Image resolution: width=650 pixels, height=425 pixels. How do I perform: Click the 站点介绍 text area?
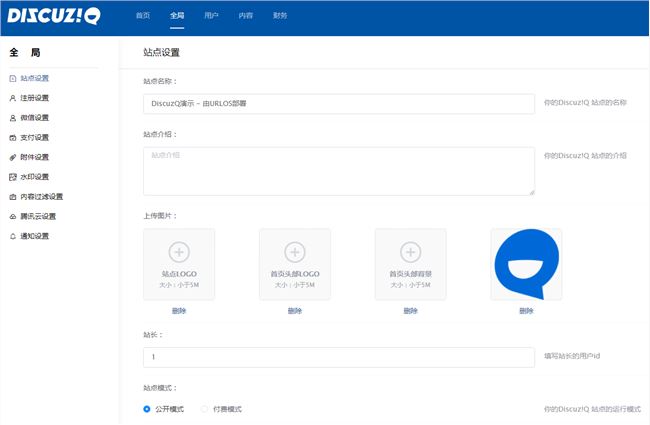[x=338, y=171]
